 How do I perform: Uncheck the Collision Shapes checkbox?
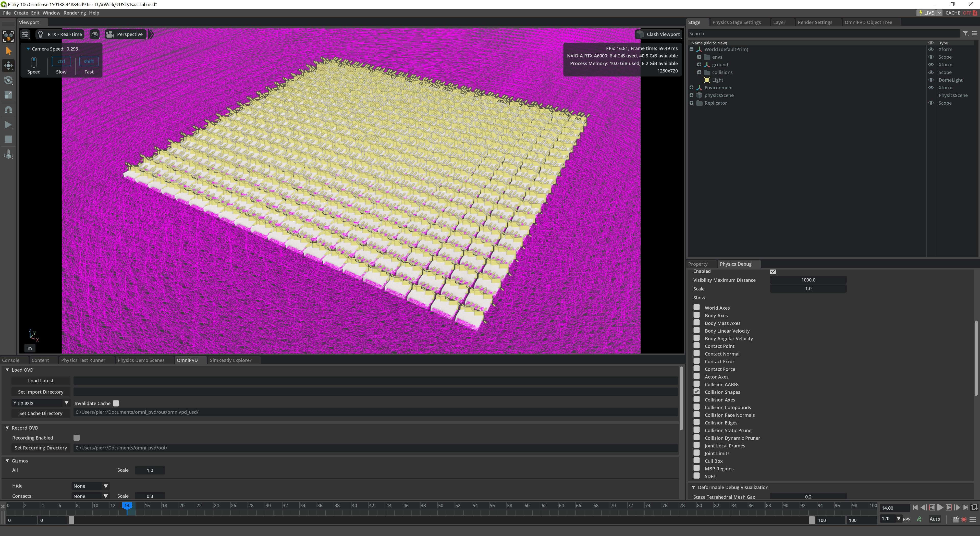pos(696,392)
